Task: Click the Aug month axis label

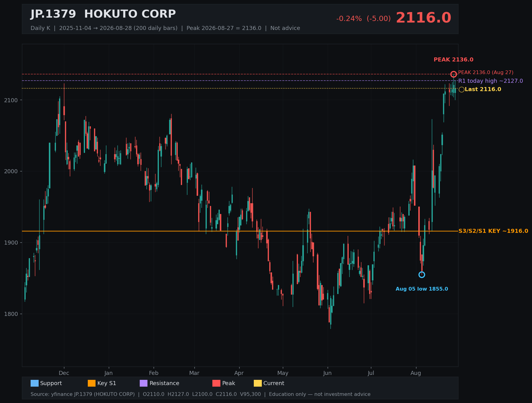Action: point(416,373)
